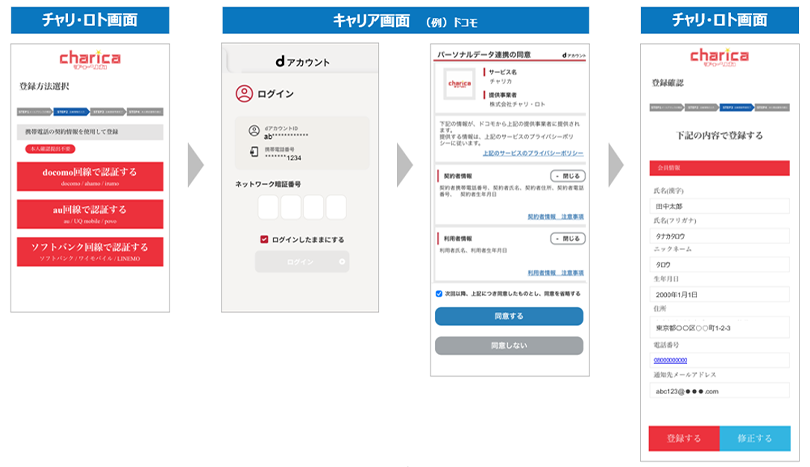Collapse the 利用者情報 section with 閉じる

click(567, 239)
